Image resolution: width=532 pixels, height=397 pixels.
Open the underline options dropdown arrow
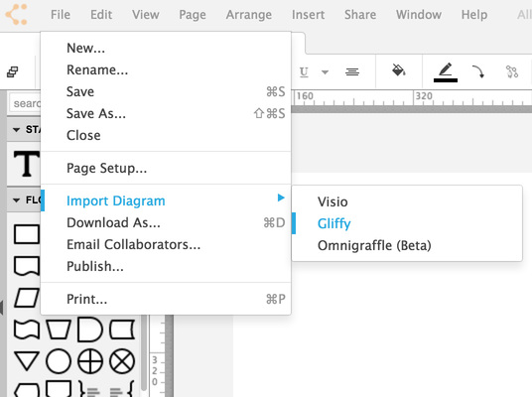[325, 71]
